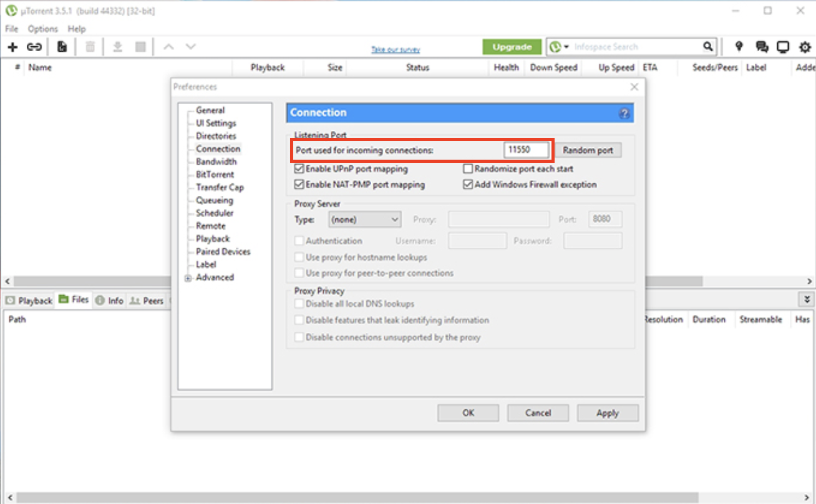Image resolution: width=816 pixels, height=504 pixels.
Task: Open the search provider dropdown arrow
Action: [x=566, y=47]
